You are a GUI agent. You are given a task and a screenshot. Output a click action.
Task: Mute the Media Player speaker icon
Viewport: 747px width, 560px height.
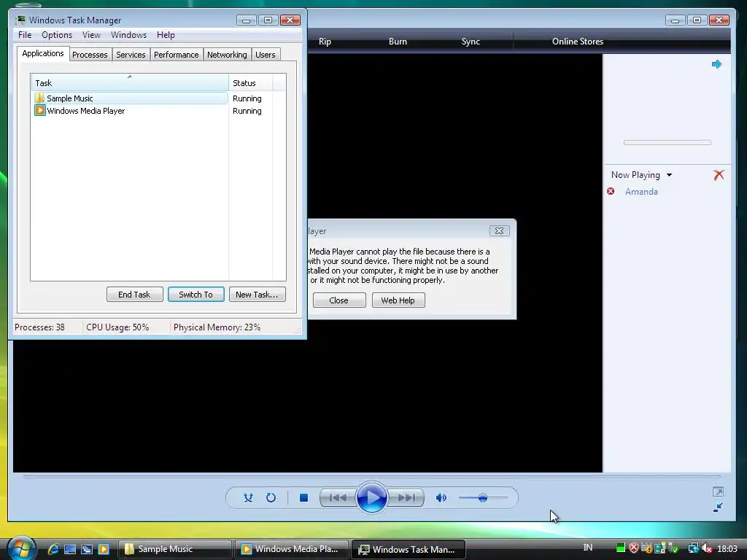[441, 497]
